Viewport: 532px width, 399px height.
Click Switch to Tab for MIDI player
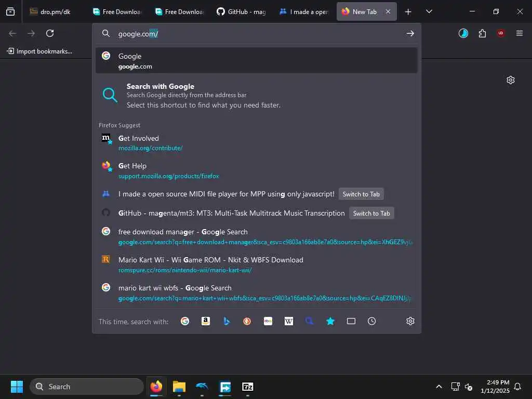point(361,194)
